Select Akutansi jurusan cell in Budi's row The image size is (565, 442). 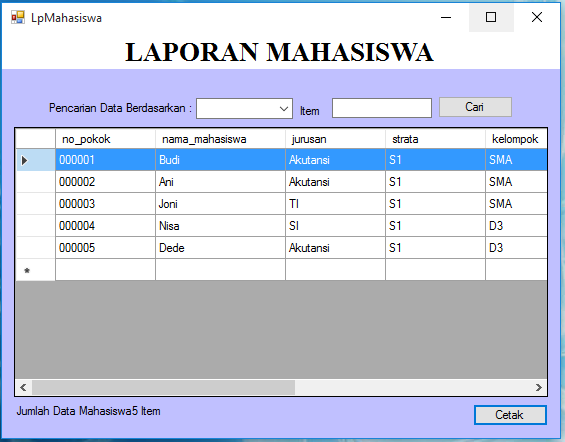tap(335, 160)
